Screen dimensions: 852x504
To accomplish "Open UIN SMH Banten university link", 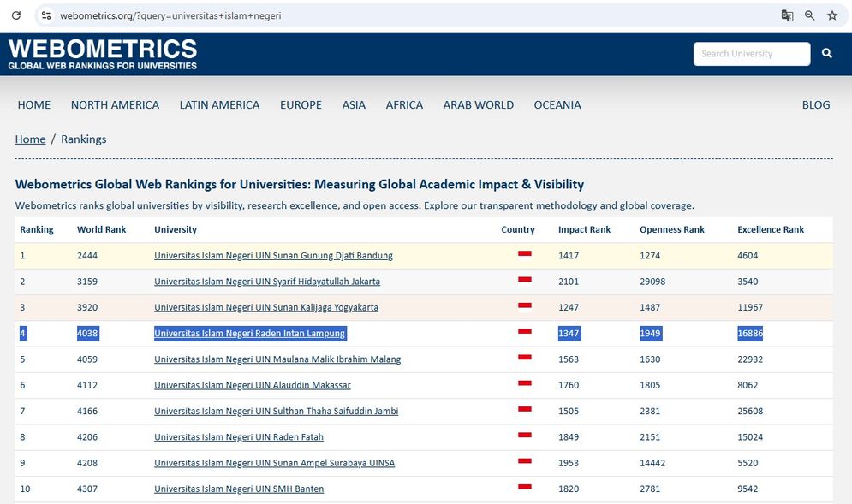I will tap(239, 489).
